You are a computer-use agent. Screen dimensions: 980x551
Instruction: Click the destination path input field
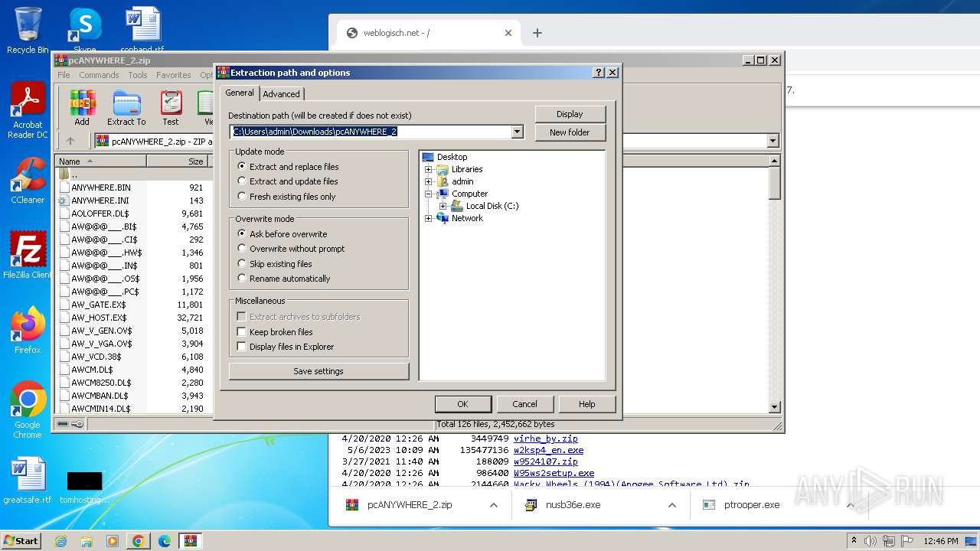[x=371, y=132]
